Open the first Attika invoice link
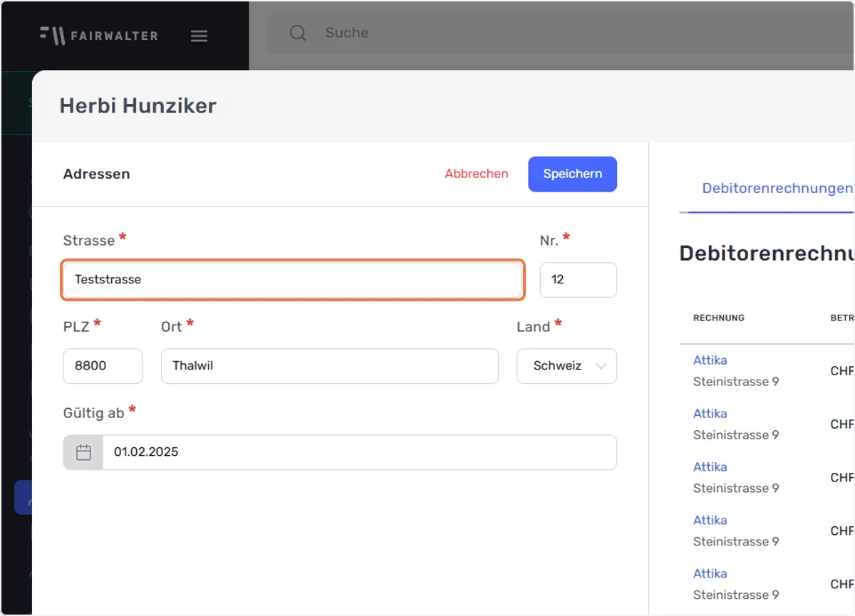The width and height of the screenshot is (855, 616). 710,360
